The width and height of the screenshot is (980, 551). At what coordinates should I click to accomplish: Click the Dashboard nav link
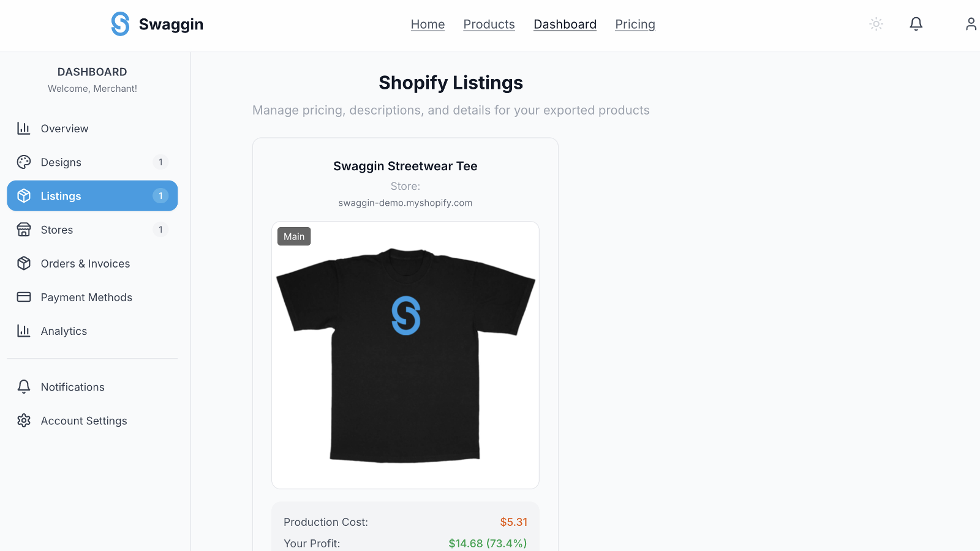(x=565, y=24)
